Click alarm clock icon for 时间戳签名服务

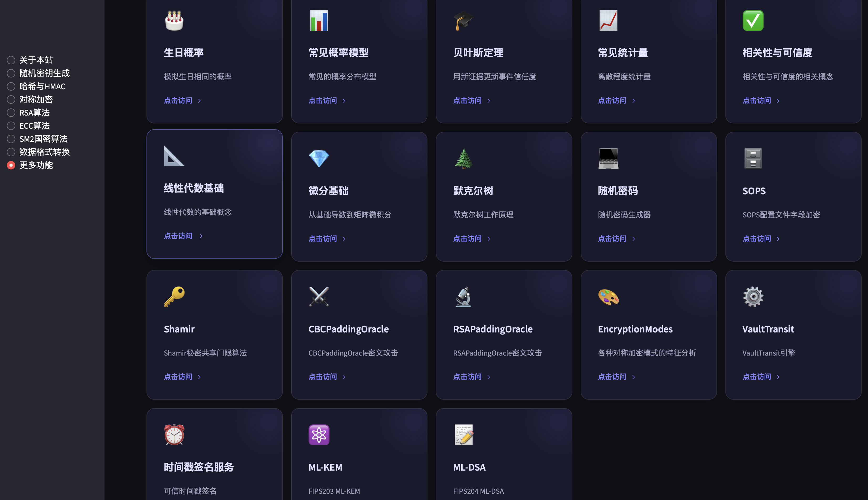(174, 435)
